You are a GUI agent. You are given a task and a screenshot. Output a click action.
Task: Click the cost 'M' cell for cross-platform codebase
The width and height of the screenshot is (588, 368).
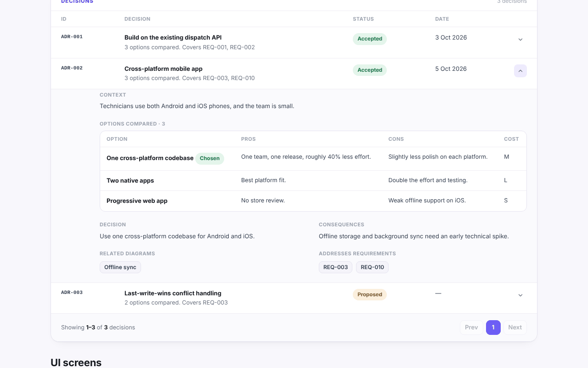[x=507, y=157]
